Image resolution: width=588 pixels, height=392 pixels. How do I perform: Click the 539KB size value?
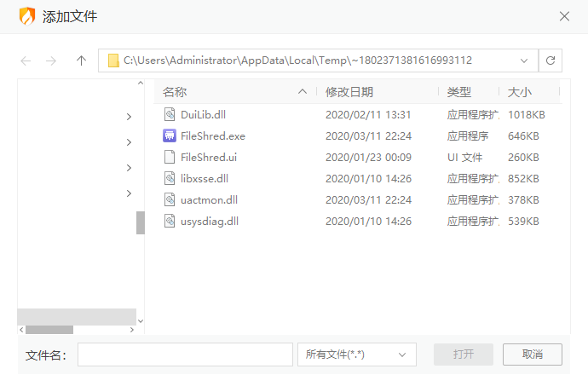(x=523, y=222)
